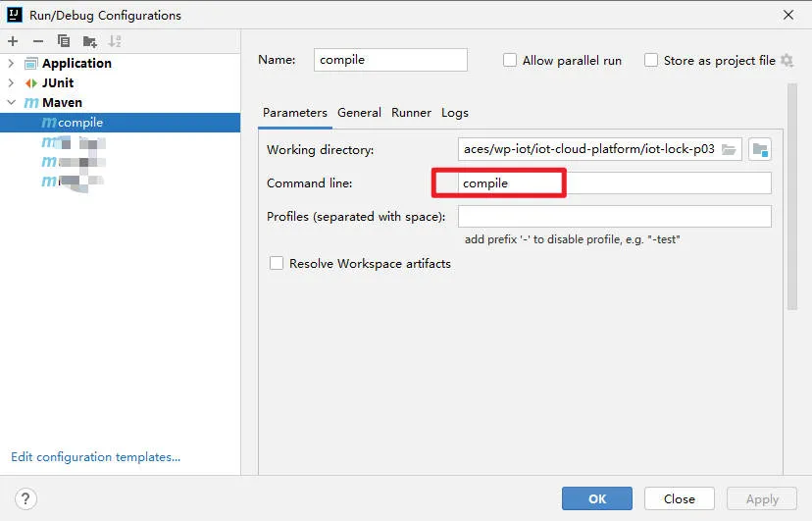
Task: Select the Maven tree label
Action: (62, 103)
